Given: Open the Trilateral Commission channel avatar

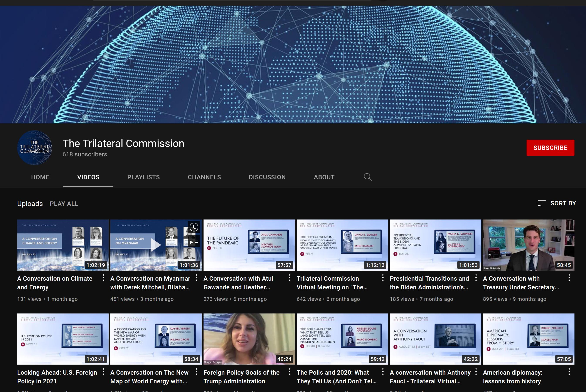Looking at the screenshot, I should [35, 147].
